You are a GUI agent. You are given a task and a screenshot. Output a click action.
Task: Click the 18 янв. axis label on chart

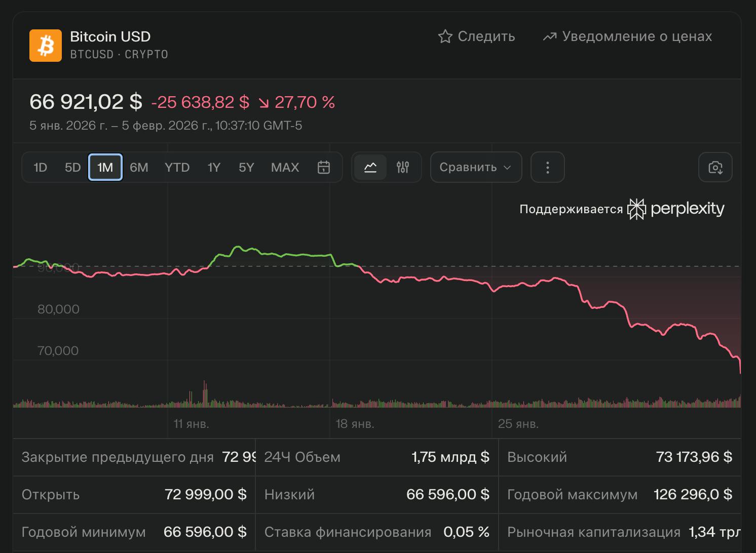point(356,425)
